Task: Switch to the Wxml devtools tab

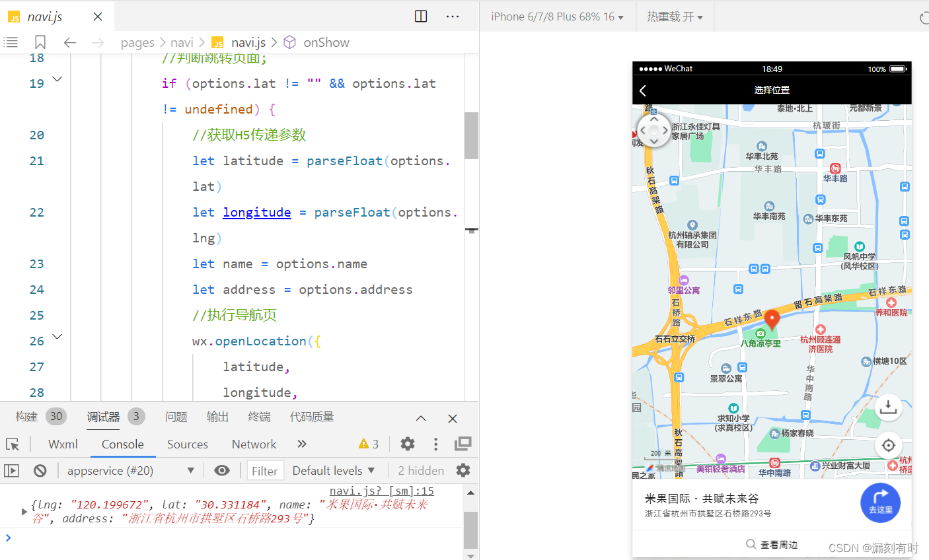Action: (x=63, y=444)
